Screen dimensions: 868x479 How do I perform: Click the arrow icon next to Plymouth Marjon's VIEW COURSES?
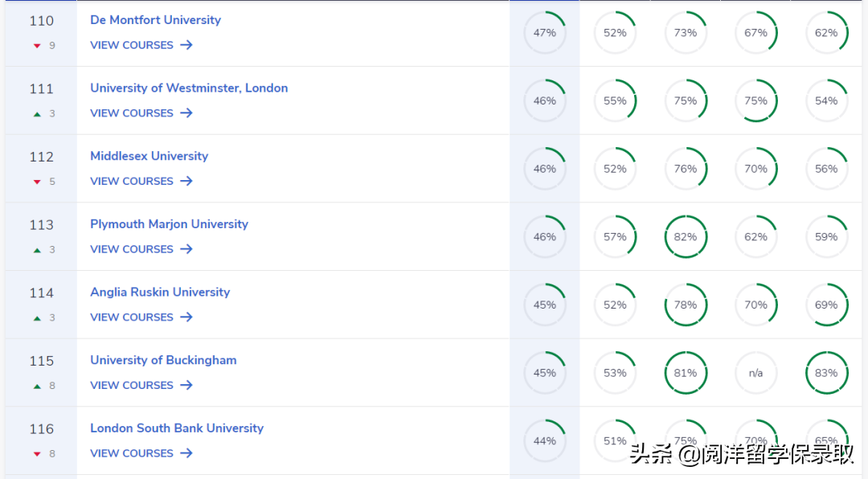[x=186, y=249]
